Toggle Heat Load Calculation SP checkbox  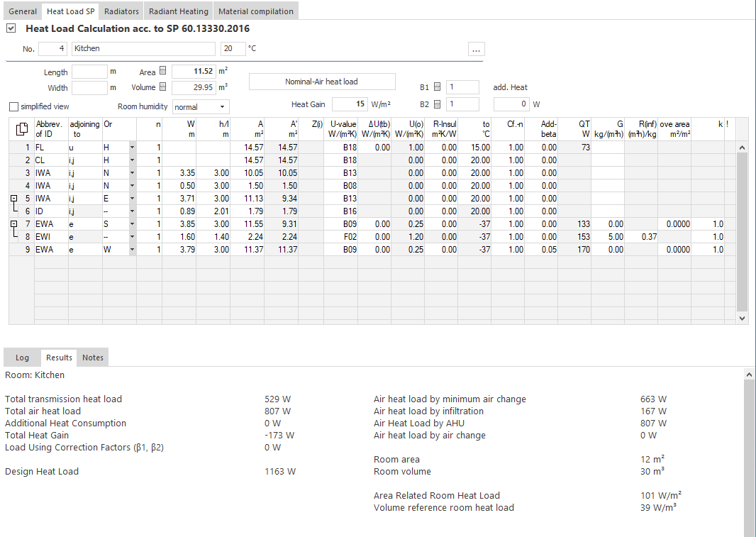[x=11, y=28]
